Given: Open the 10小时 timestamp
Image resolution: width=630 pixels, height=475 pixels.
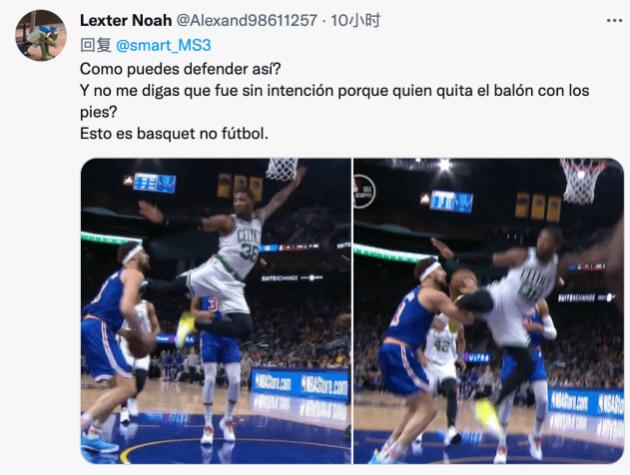Looking at the screenshot, I should [x=355, y=20].
